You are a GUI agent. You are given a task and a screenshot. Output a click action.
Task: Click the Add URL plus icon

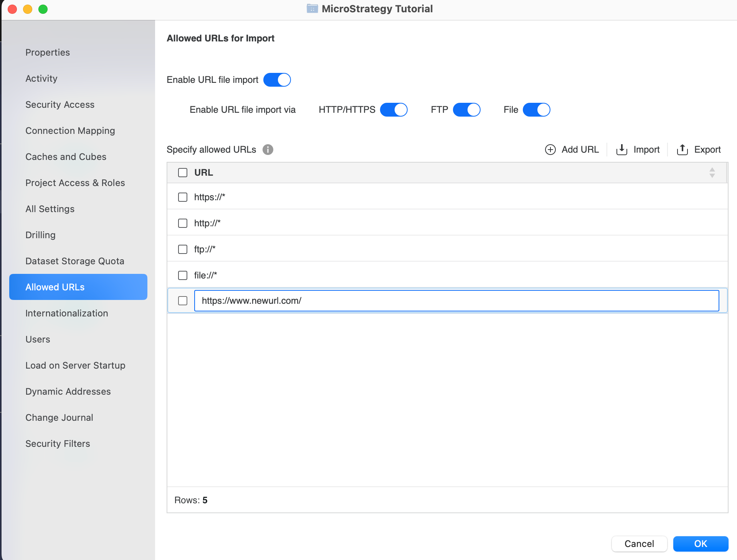coord(550,150)
